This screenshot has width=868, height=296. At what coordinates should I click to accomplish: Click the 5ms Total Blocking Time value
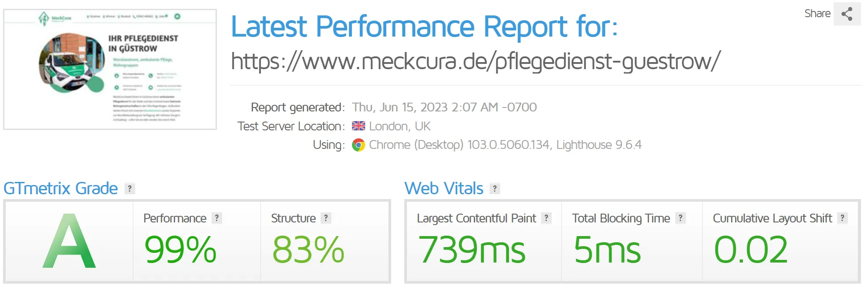click(x=607, y=249)
